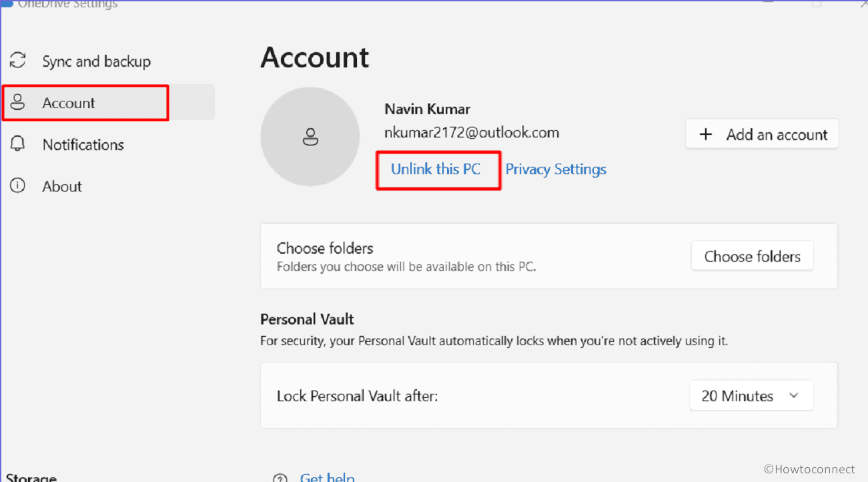The height and width of the screenshot is (482, 868).
Task: Click the Notifications bell icon
Action: pyautogui.click(x=17, y=144)
